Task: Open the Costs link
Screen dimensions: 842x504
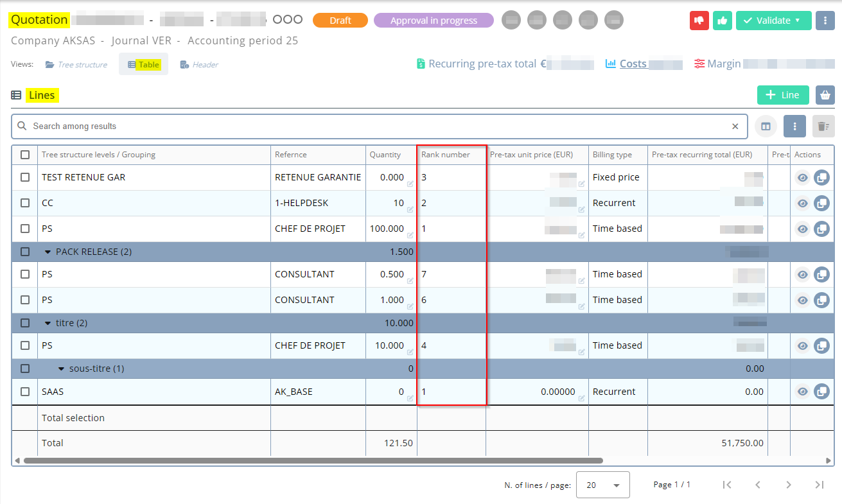Action: [x=633, y=64]
